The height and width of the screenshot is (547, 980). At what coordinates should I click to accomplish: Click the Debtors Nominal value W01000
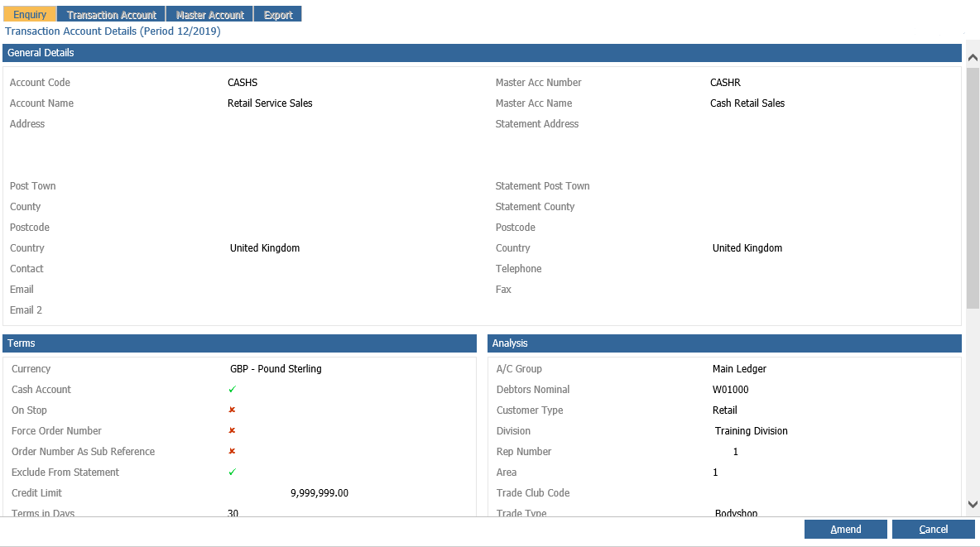[731, 390]
